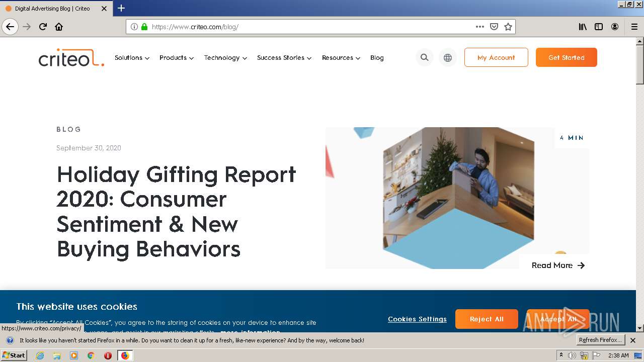This screenshot has height=362, width=644.
Task: Open the language globe icon
Action: (x=448, y=58)
